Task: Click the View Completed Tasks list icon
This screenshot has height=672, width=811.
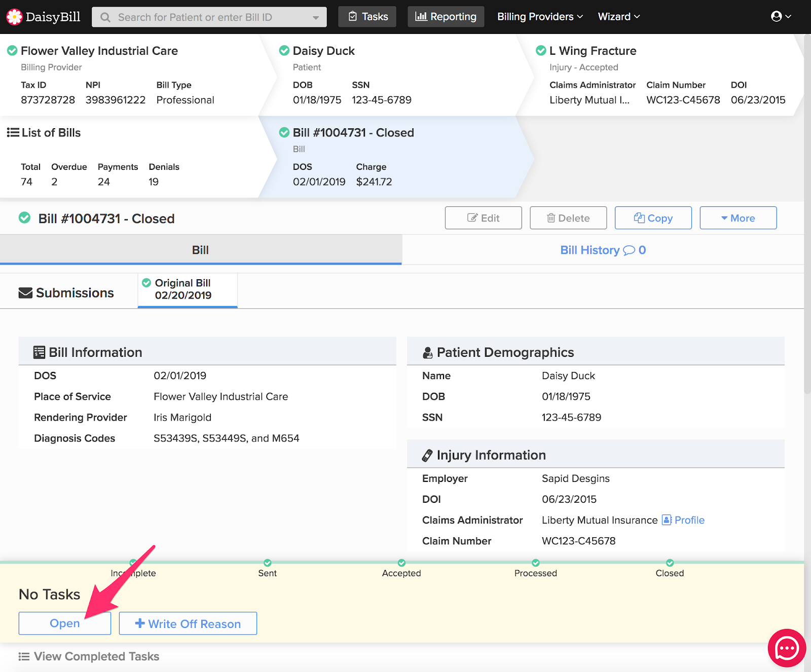Action: [24, 657]
